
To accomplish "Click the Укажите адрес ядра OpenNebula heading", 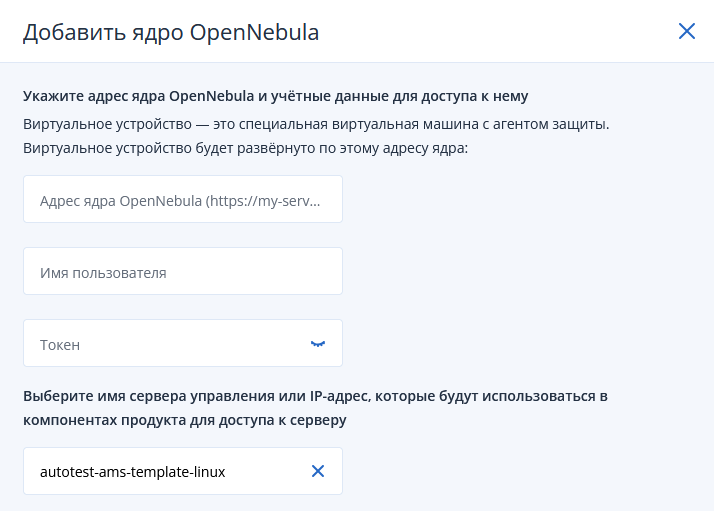I will coord(275,96).
